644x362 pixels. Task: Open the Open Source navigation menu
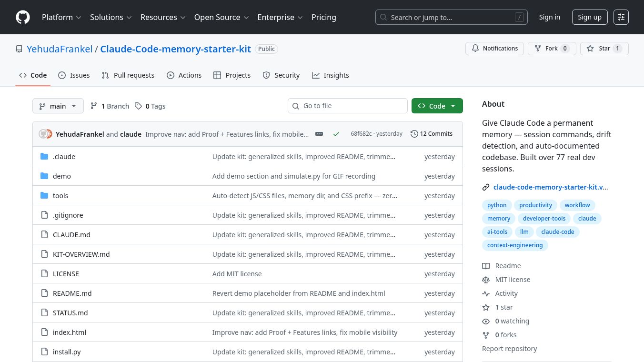(x=221, y=17)
